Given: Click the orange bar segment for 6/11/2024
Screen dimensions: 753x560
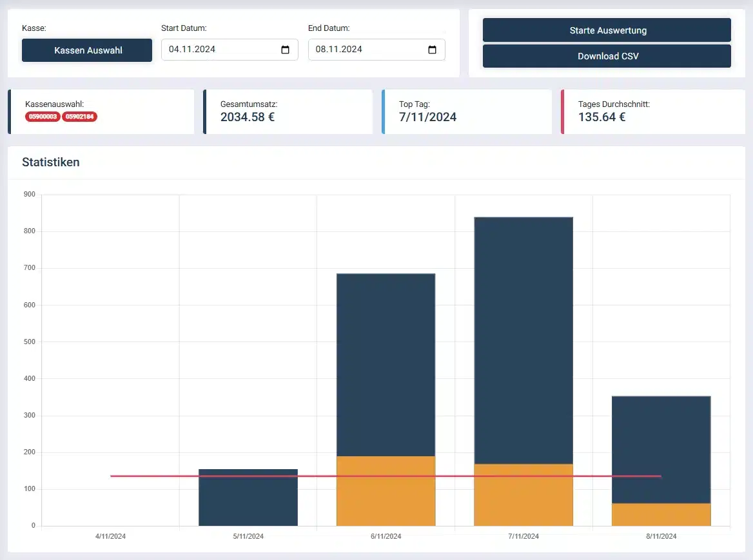Looking at the screenshot, I should point(386,491).
